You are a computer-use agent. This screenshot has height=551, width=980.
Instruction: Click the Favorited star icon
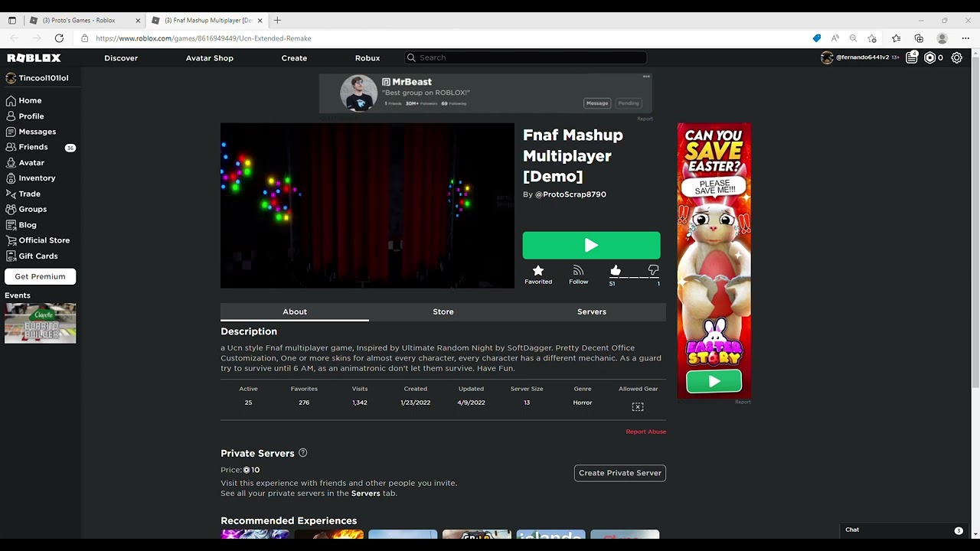click(x=538, y=270)
